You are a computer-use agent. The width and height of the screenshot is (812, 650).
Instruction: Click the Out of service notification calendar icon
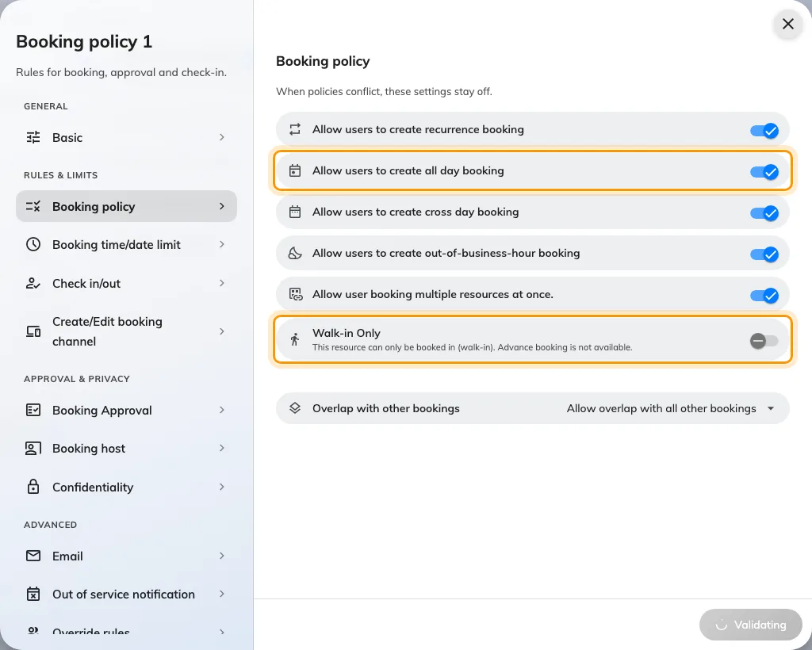pos(33,594)
